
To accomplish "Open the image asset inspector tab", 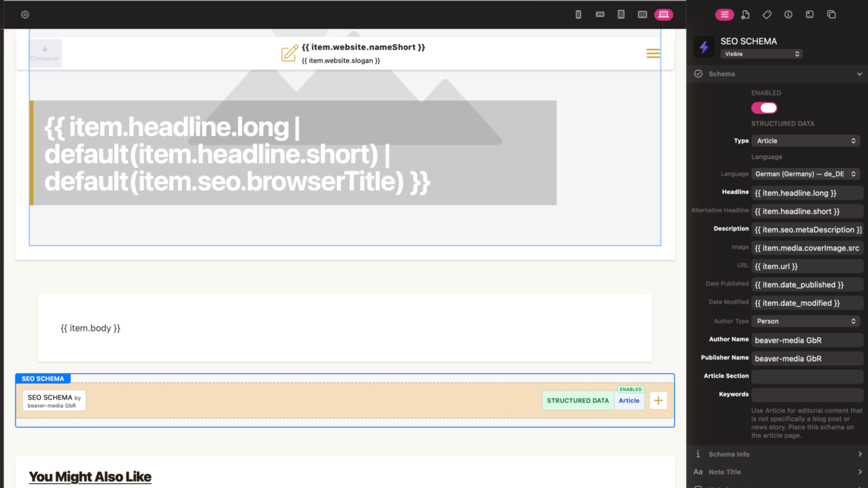I will click(809, 14).
